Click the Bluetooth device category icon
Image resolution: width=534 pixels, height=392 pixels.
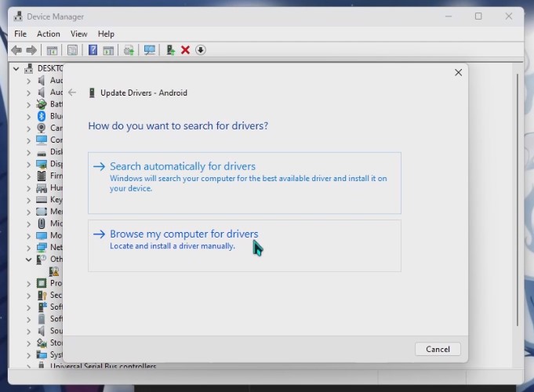pyautogui.click(x=42, y=116)
